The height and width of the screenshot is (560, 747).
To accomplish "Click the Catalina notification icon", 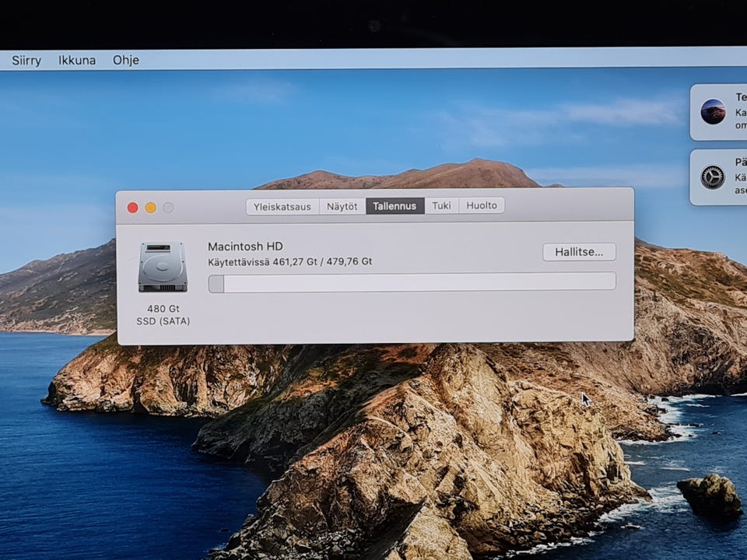I will pyautogui.click(x=714, y=112).
